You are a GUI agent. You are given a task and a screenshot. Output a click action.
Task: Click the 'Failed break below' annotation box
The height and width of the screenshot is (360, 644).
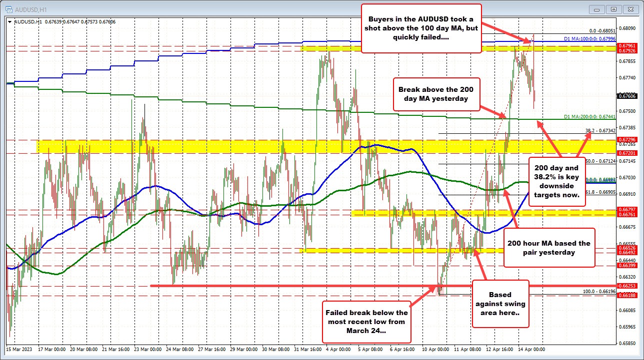[x=367, y=321]
